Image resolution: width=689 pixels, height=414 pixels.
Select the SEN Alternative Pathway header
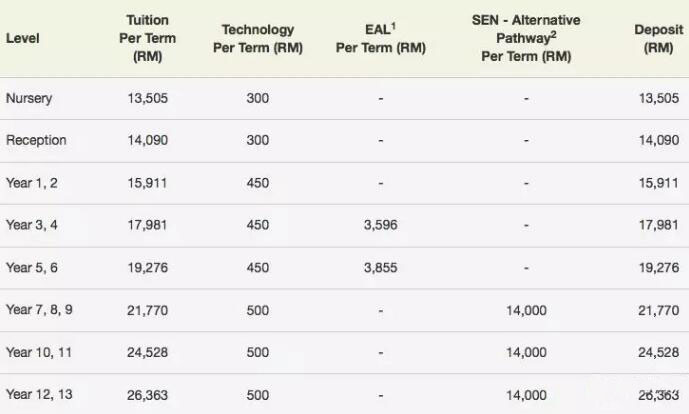[x=526, y=38]
